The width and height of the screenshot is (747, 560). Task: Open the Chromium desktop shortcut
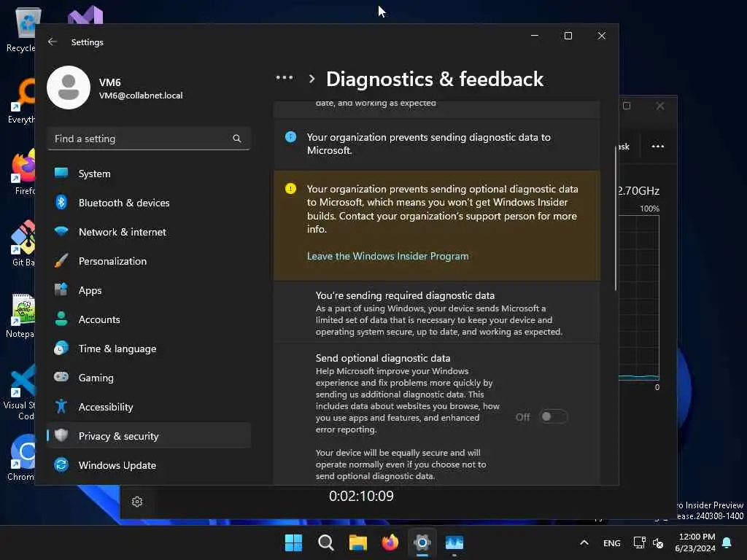click(21, 458)
